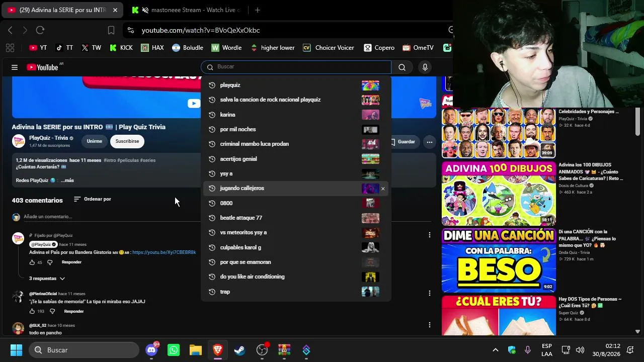Switch the ESP LAA keyboard language
Screen dimensions: 644x362
point(547,350)
